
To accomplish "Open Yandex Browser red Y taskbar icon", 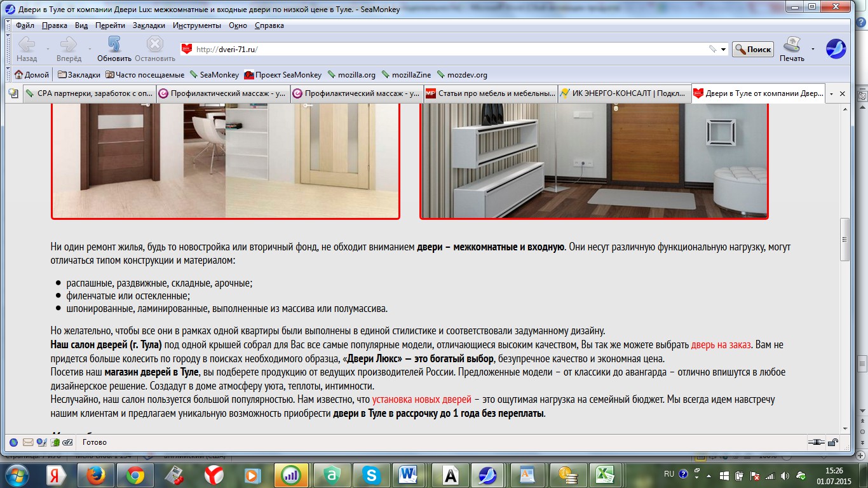I will pyautogui.click(x=214, y=475).
